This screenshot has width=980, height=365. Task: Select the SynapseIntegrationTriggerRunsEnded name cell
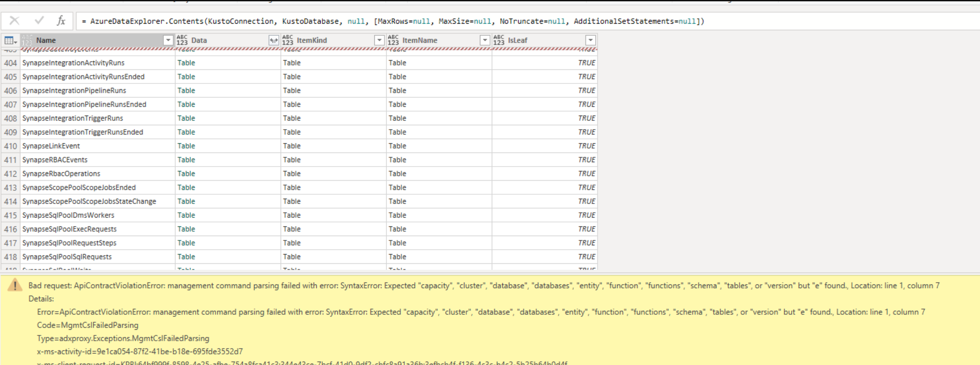coord(98,132)
